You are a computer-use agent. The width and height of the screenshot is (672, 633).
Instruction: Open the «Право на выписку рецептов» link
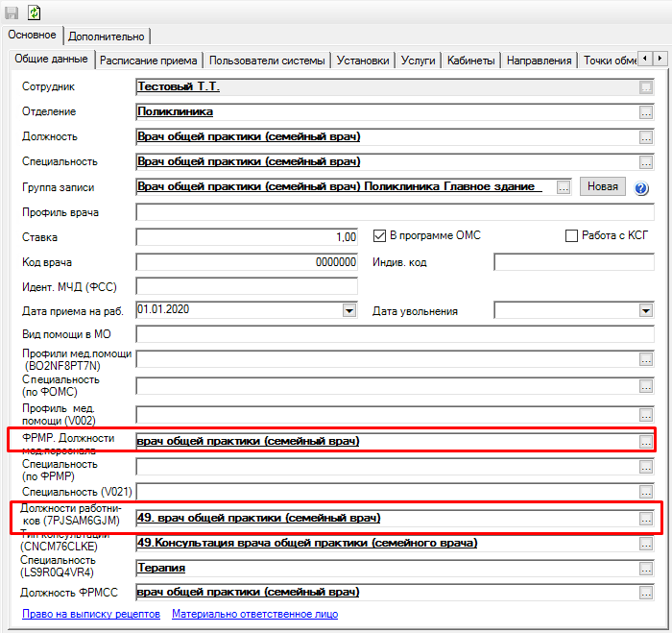point(91,614)
